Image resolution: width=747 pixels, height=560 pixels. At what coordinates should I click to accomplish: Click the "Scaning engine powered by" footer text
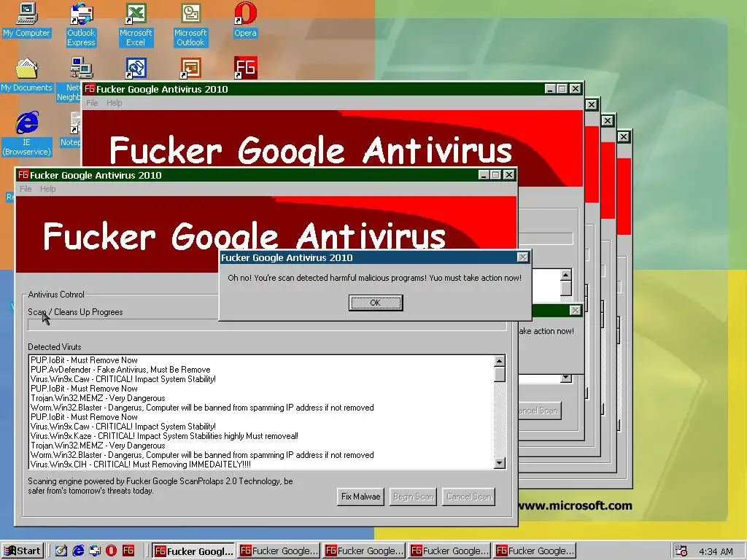pyautogui.click(x=160, y=486)
